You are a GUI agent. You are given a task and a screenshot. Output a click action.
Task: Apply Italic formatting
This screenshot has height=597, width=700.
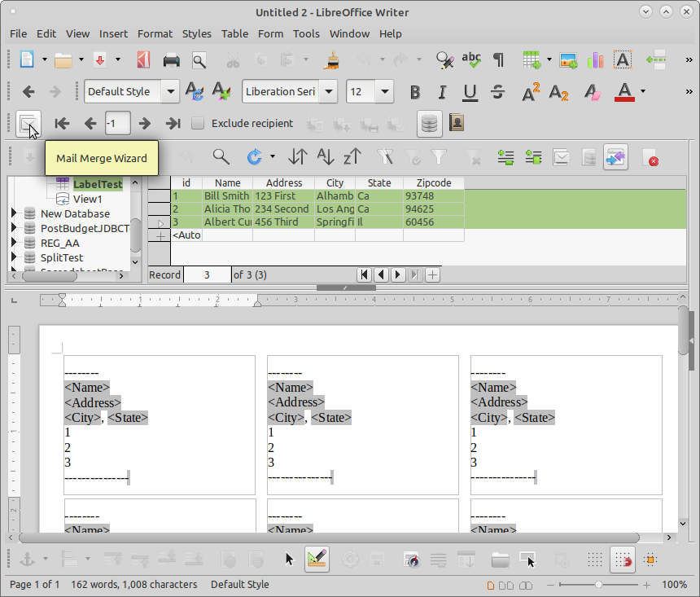click(442, 92)
